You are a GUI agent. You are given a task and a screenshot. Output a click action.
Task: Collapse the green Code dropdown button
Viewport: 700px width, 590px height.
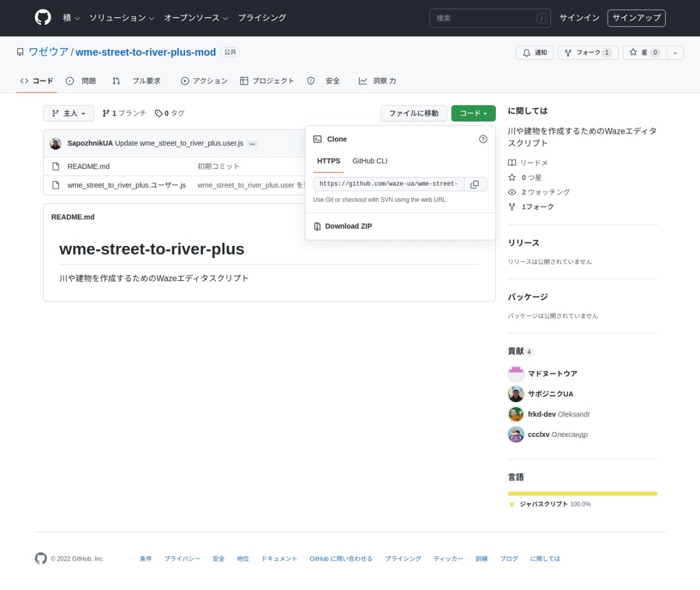click(473, 113)
